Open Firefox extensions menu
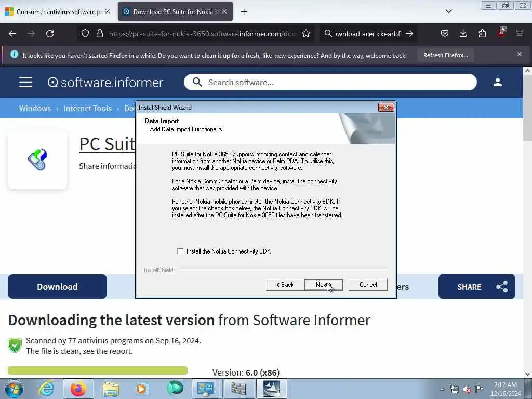The height and width of the screenshot is (399, 532). (482, 34)
